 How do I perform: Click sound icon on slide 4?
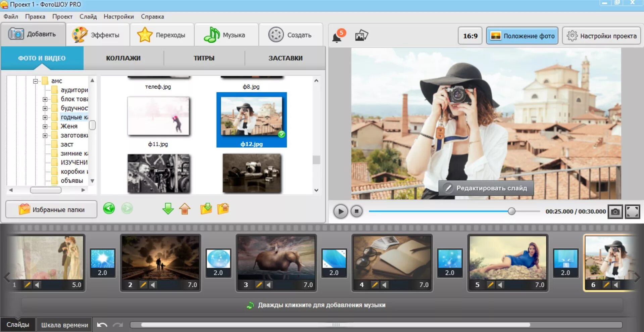click(385, 285)
